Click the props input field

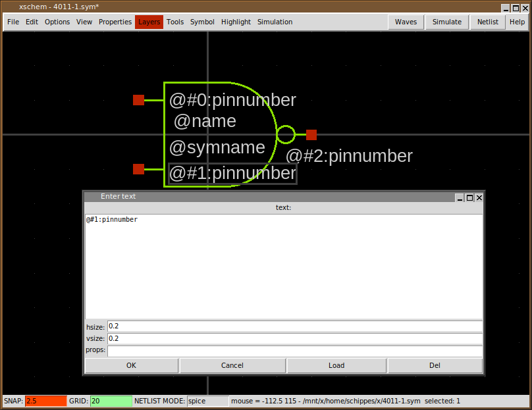[294, 350]
